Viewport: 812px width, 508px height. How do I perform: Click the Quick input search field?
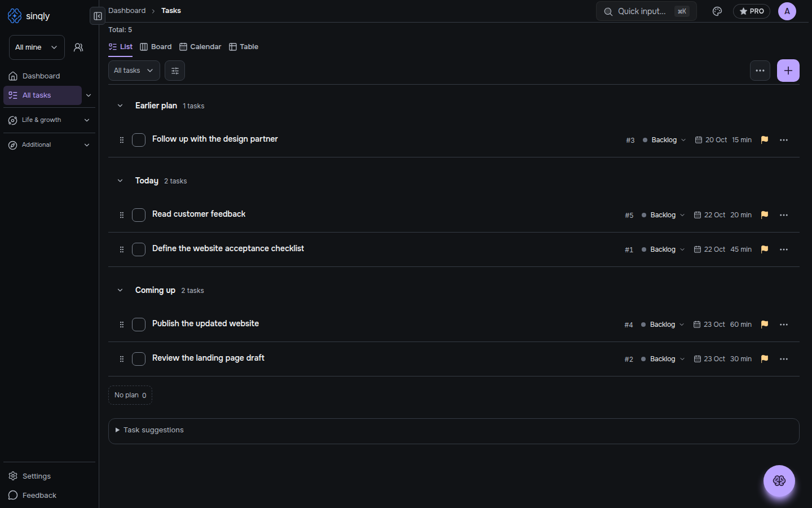(646, 11)
